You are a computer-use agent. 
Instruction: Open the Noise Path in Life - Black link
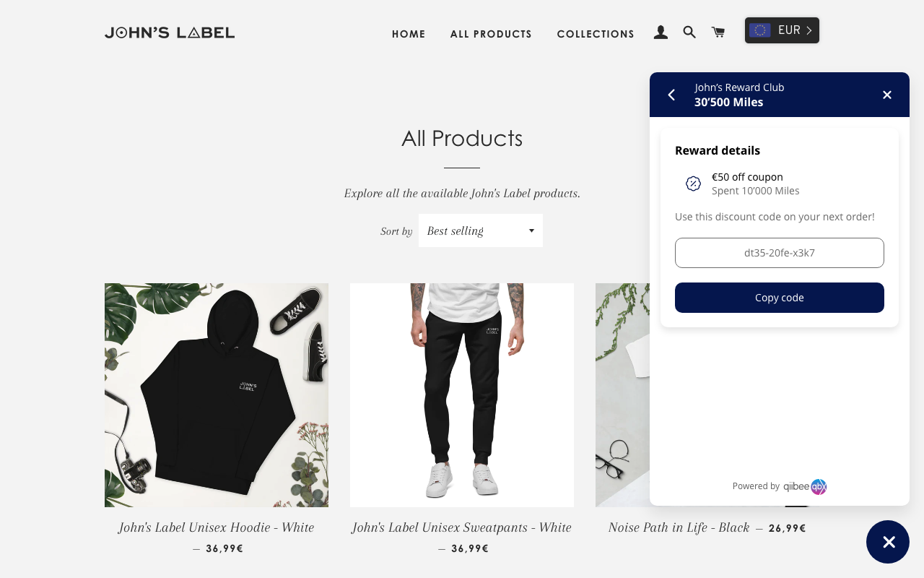679,527
